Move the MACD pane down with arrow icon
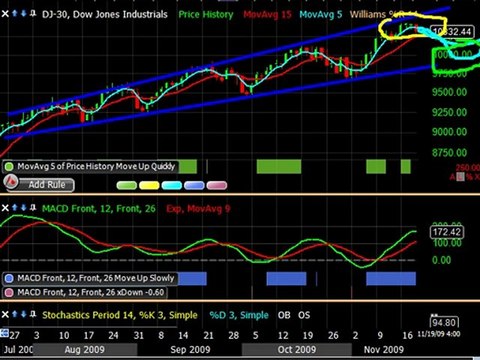The width and height of the screenshot is (480, 360). (x=24, y=208)
